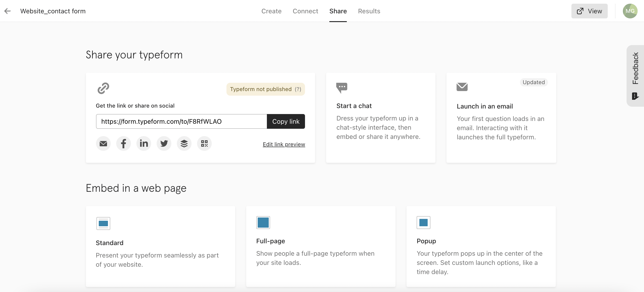Share typeform via email icon
The height and width of the screenshot is (292, 644).
click(103, 143)
